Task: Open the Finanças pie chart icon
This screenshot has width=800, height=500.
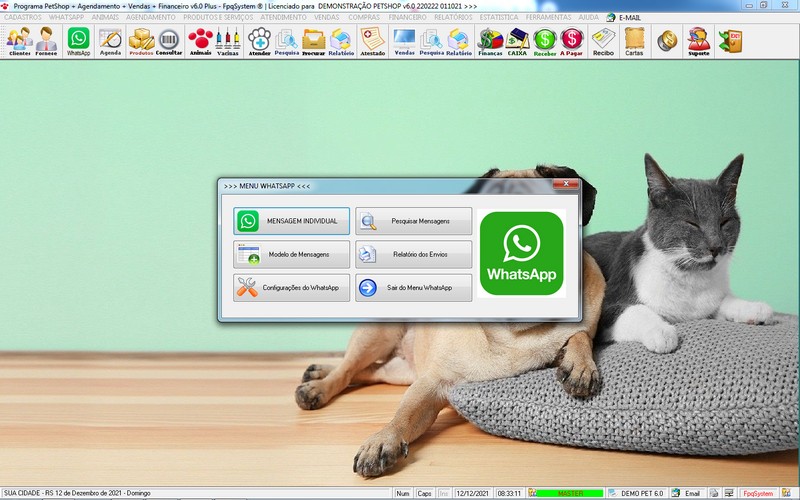Action: tap(490, 41)
